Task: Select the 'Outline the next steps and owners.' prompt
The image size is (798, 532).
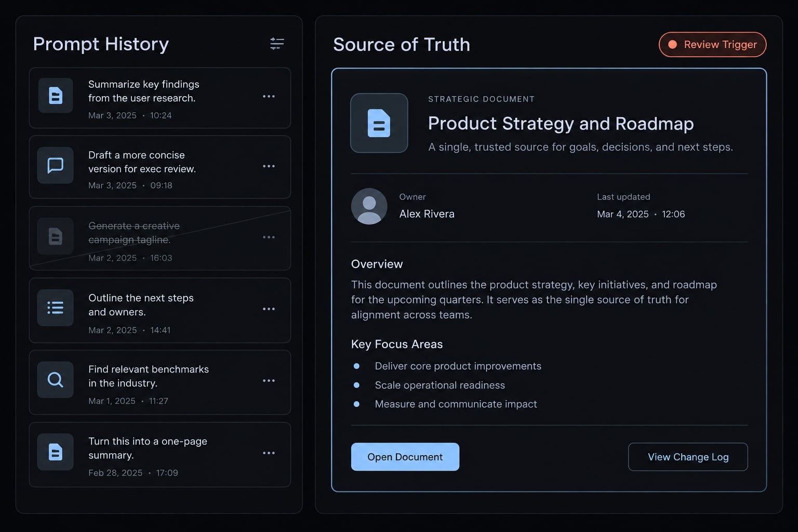Action: pyautogui.click(x=160, y=310)
